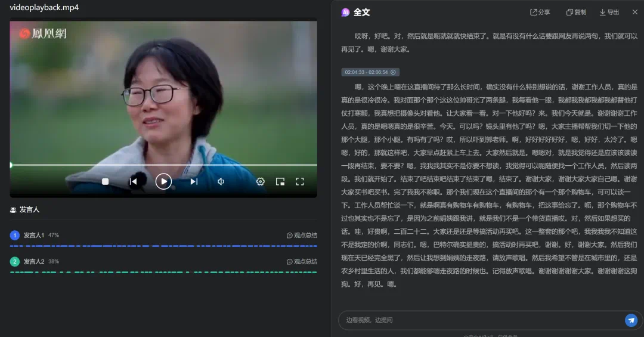Enter fullscreen video mode

pos(300,181)
